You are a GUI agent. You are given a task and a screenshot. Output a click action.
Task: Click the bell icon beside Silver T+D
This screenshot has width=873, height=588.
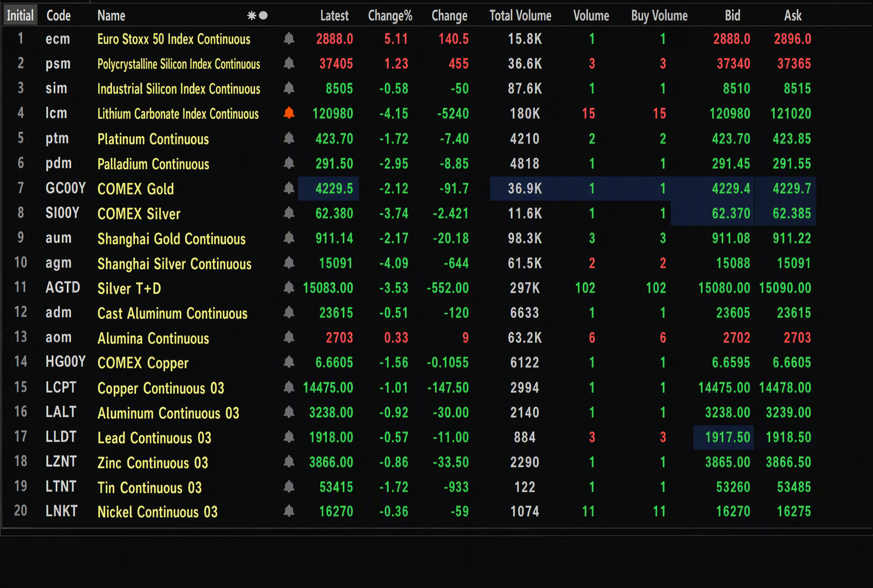coord(289,287)
